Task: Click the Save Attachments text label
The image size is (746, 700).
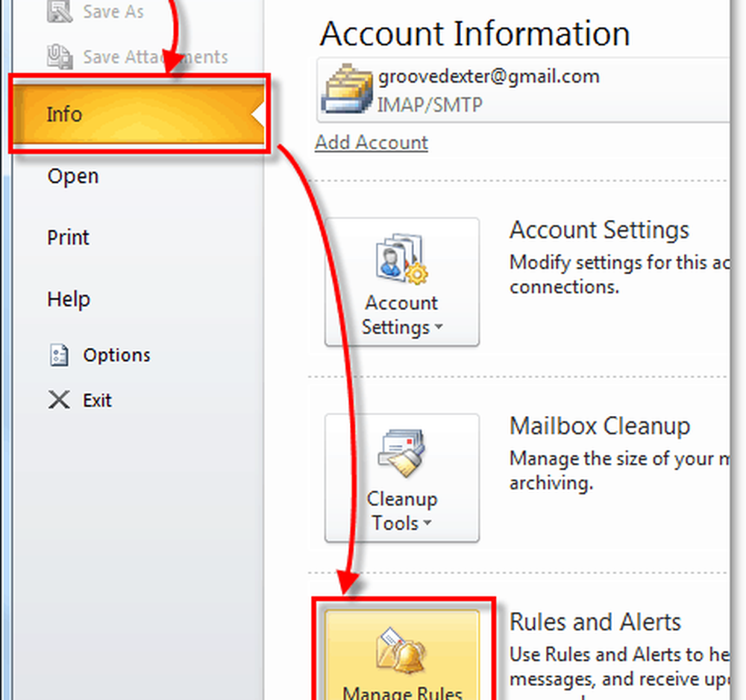Action: click(155, 57)
